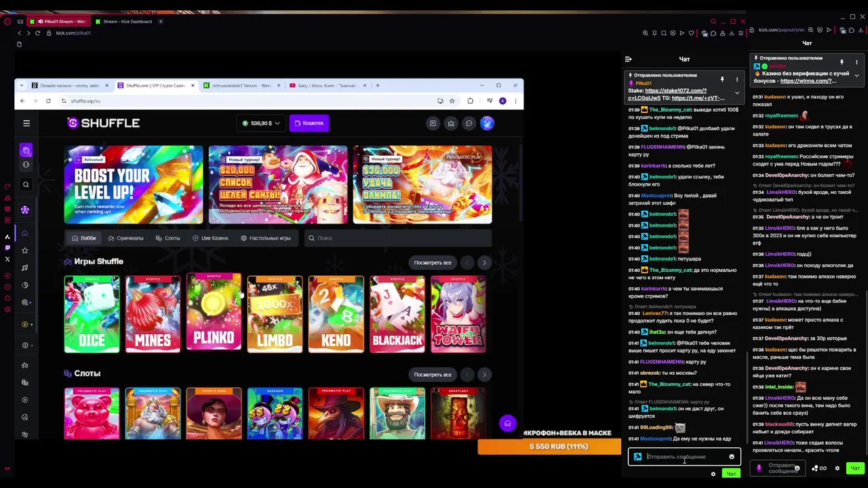Open the Shuffle search sidebar icon
This screenshot has height=488, width=868.
26,184
